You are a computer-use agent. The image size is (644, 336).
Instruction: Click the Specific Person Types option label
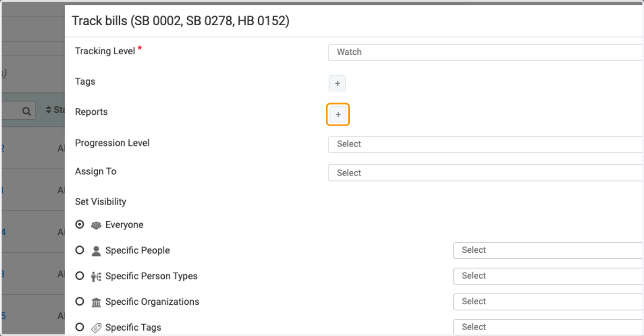(151, 276)
